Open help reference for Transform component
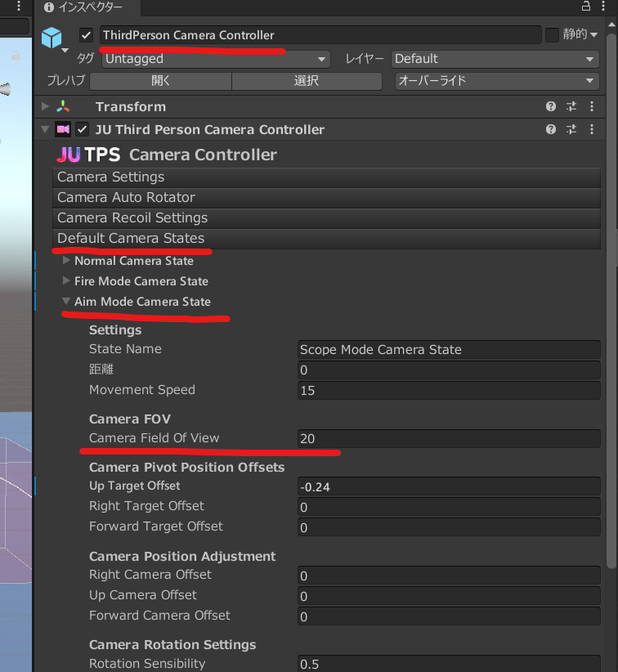Screen dimensions: 618x672 pos(551,107)
